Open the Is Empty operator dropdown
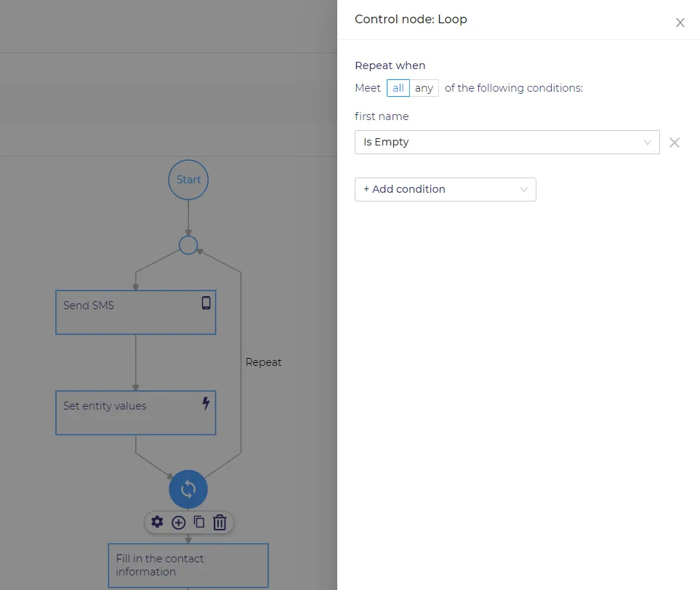Viewport: 700px width, 590px height. click(x=507, y=142)
